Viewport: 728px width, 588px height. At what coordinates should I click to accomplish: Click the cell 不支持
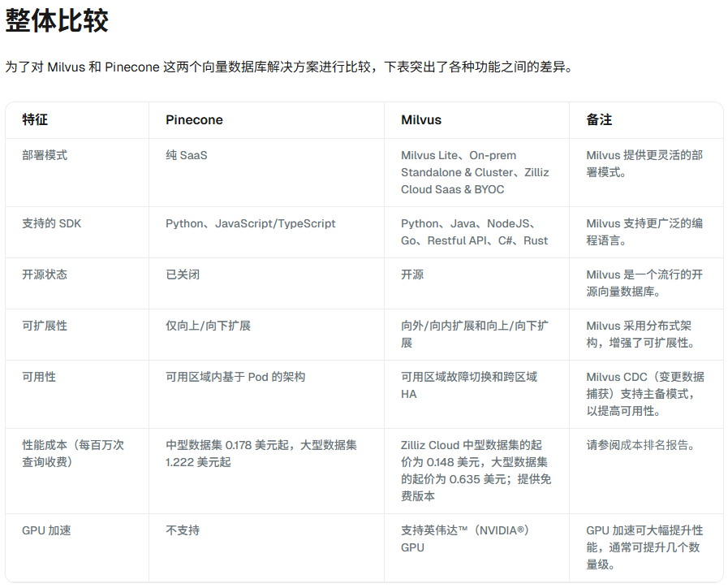pos(183,530)
